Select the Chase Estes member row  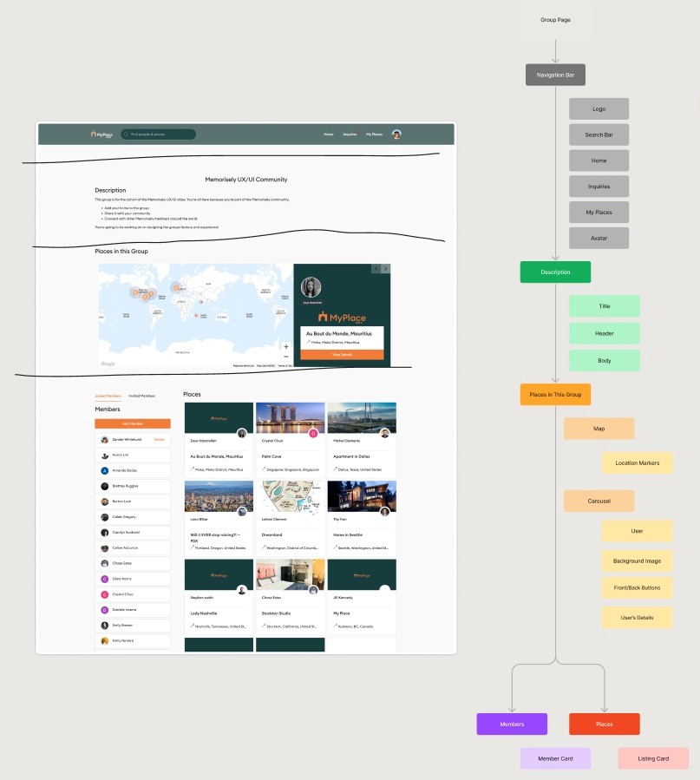pyautogui.click(x=133, y=564)
